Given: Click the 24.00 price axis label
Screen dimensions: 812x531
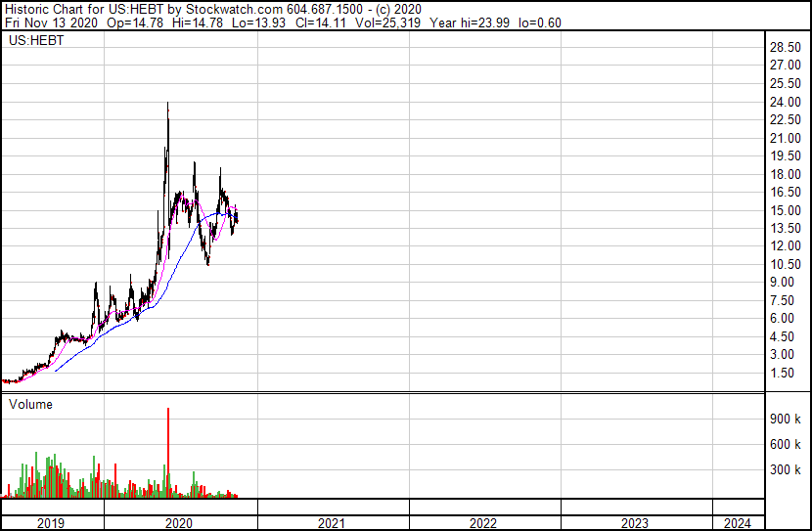Looking at the screenshot, I should pyautogui.click(x=786, y=103).
